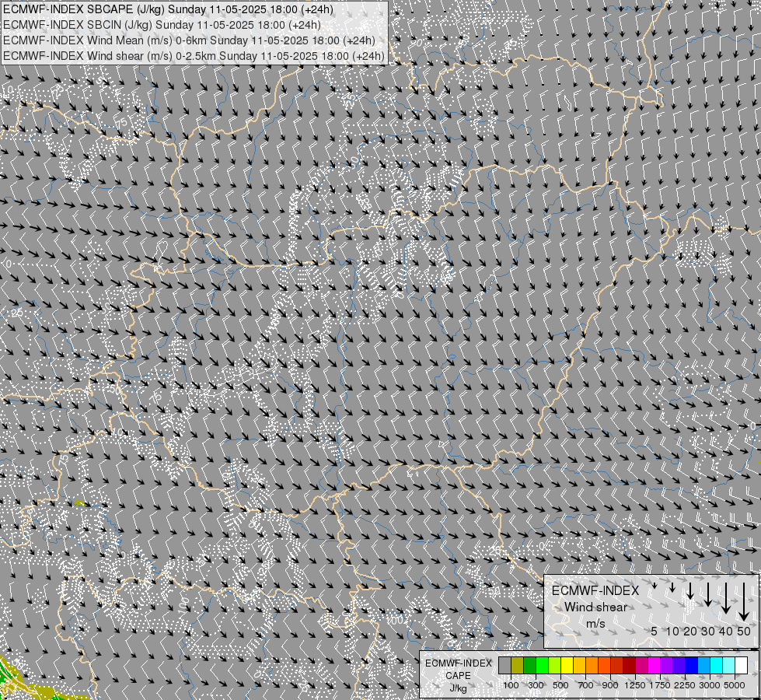Screen dimensions: 761x700
Task: Select the pure blue CAPE swatch after 2250
Action: coord(692,665)
